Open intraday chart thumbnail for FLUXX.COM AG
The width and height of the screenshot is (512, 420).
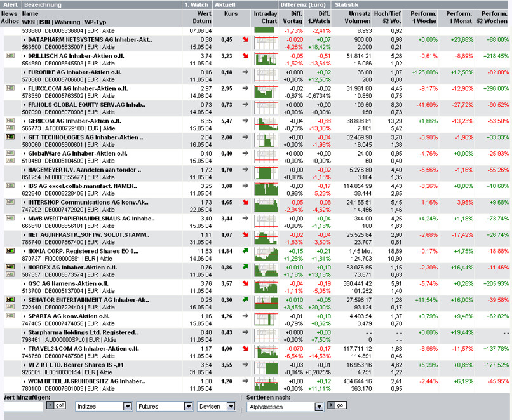click(x=266, y=91)
